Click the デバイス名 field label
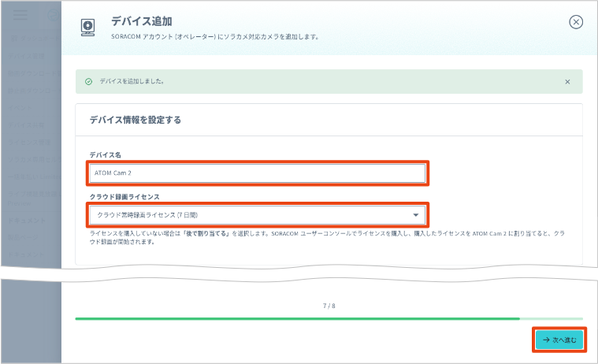This screenshot has width=598, height=364. coord(105,154)
